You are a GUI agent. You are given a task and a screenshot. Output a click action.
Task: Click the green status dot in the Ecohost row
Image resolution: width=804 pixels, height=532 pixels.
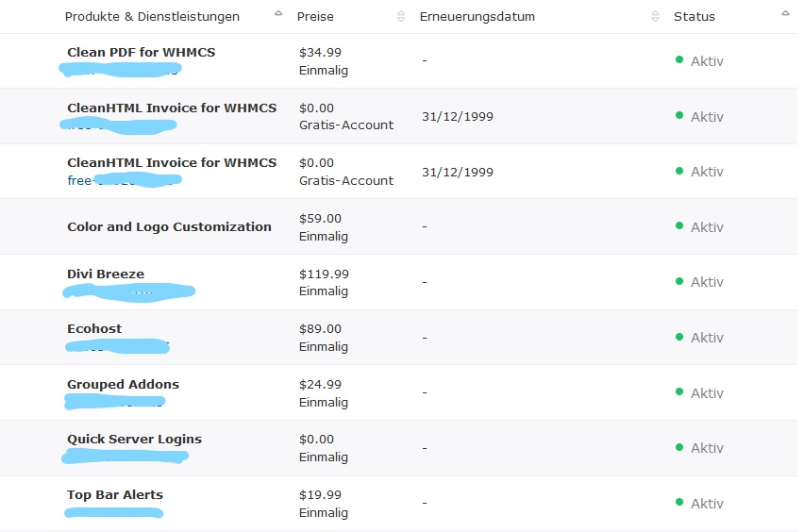click(678, 336)
